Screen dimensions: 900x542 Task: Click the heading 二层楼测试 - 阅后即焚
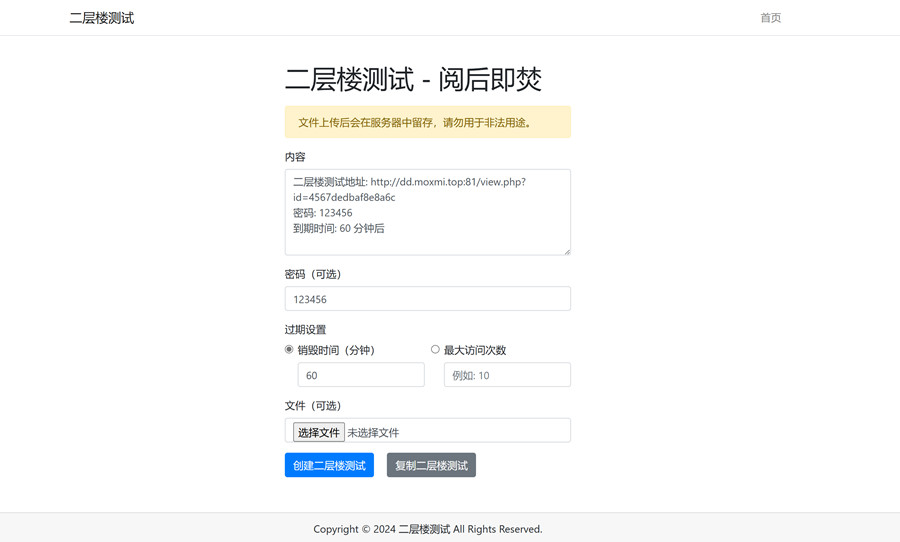[x=413, y=79]
